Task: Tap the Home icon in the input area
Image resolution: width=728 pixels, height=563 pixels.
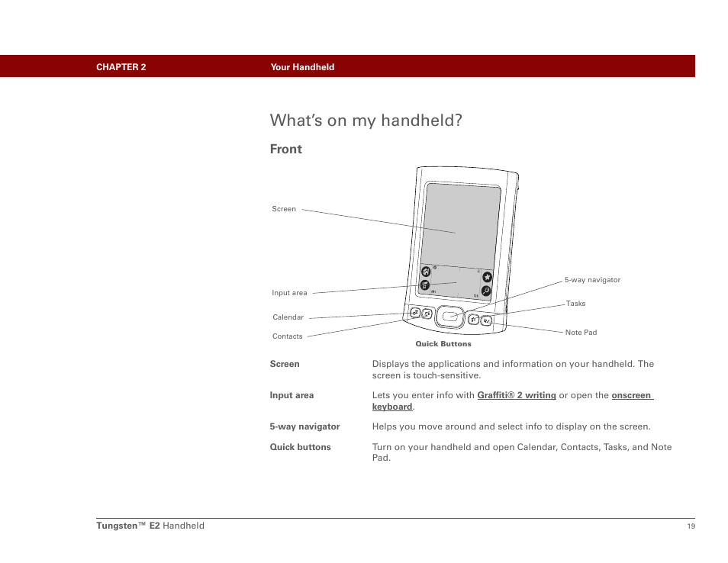Action: 426,271
